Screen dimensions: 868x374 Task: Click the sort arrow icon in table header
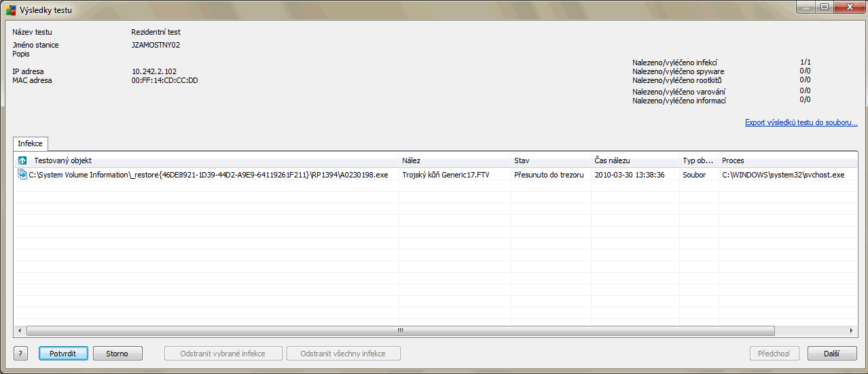pyautogui.click(x=22, y=160)
